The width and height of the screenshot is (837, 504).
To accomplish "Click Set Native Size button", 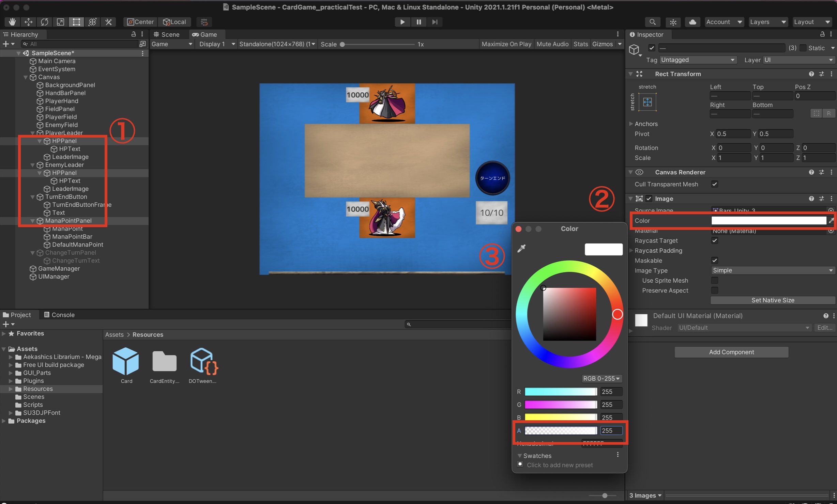I will point(772,300).
